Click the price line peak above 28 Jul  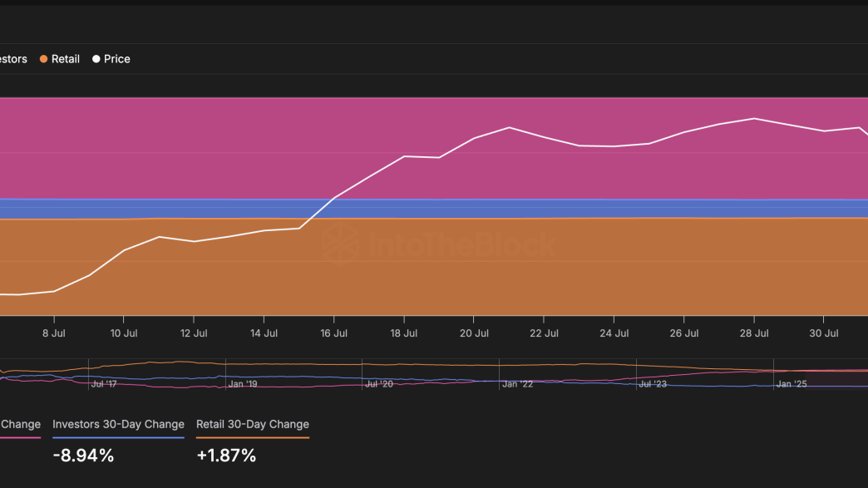coord(754,118)
